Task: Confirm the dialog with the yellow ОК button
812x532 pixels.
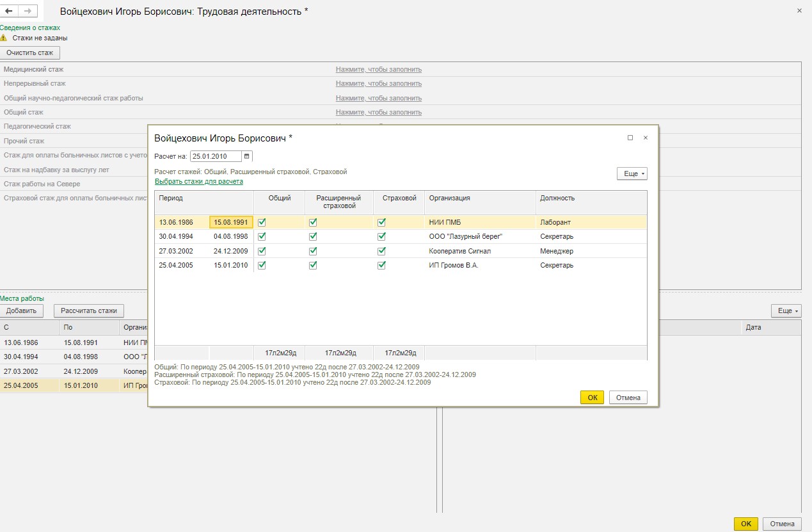Action: click(x=592, y=398)
